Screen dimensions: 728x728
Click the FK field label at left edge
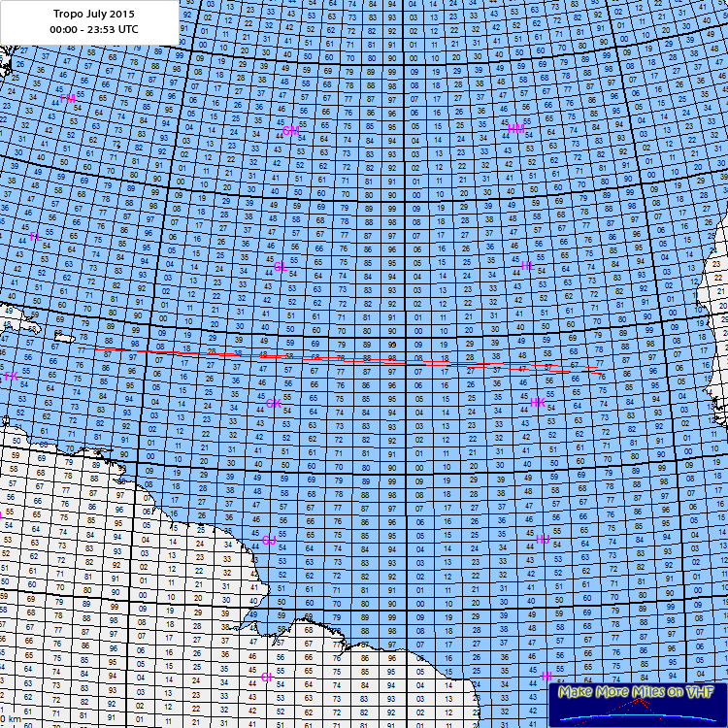pos(11,376)
